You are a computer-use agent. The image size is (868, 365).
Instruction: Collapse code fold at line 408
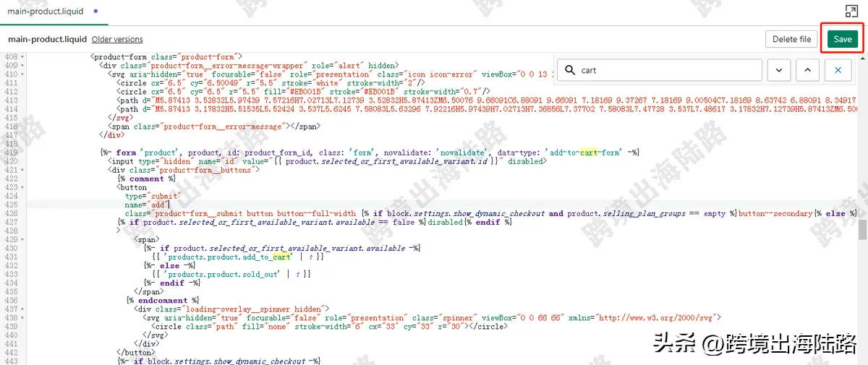tap(22, 56)
